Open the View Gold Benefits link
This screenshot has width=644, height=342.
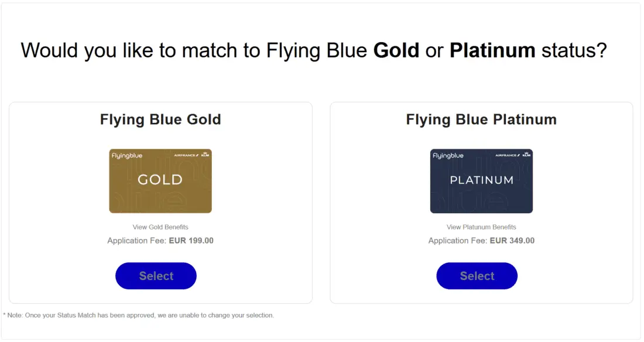(x=160, y=227)
